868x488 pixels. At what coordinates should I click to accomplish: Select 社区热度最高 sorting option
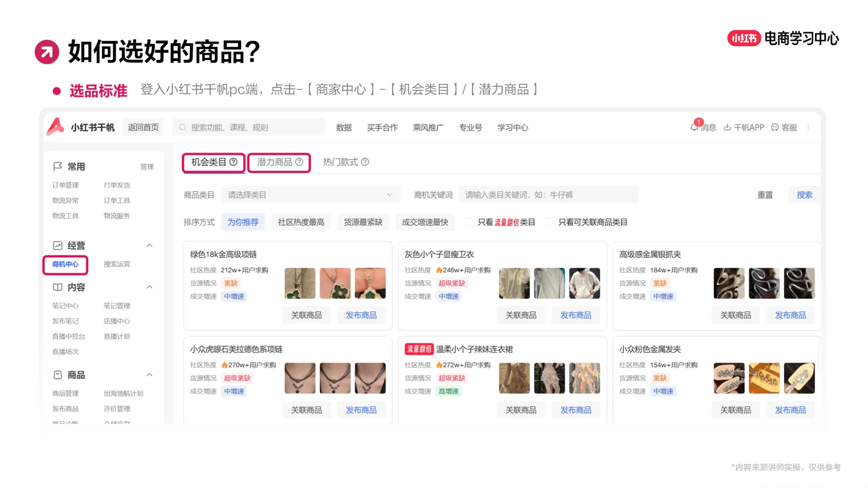click(x=301, y=222)
